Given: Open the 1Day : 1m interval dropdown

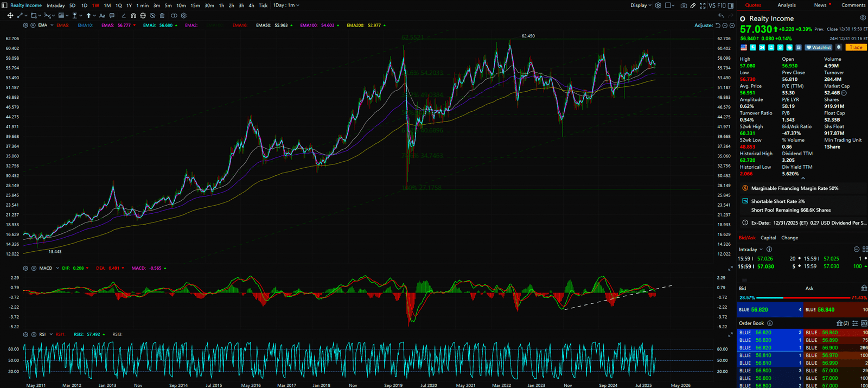Looking at the screenshot, I should click(x=286, y=5).
